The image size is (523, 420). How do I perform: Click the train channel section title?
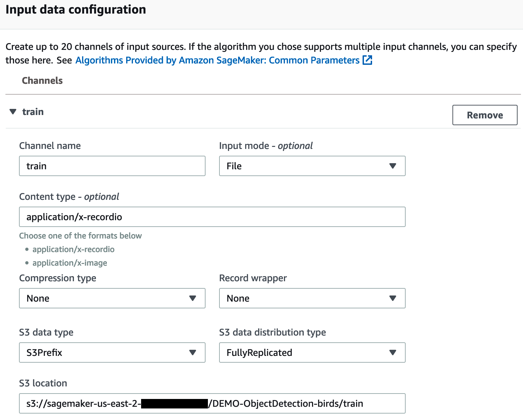(x=33, y=112)
